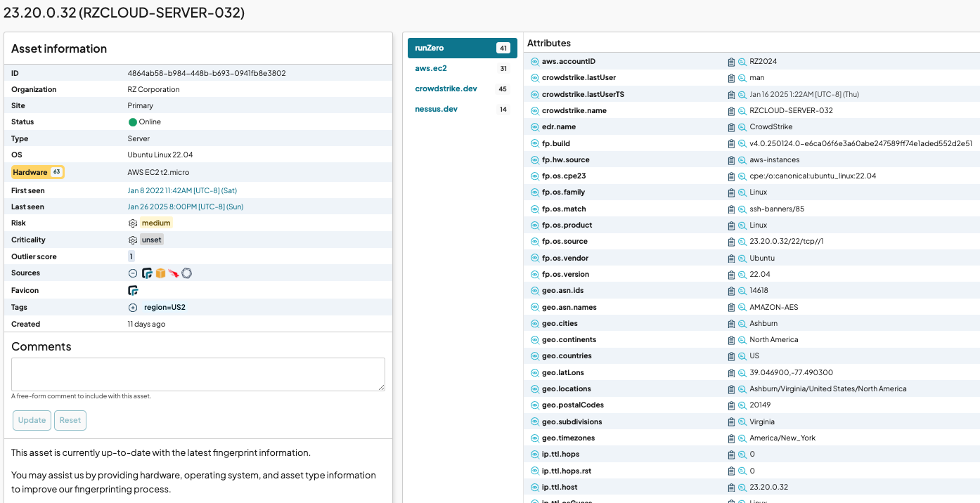
Task: Search by geo.postalCodes value 20149
Action: coord(742,405)
